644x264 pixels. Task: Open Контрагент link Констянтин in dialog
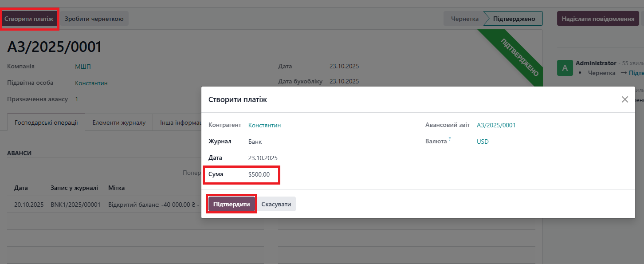tap(264, 126)
